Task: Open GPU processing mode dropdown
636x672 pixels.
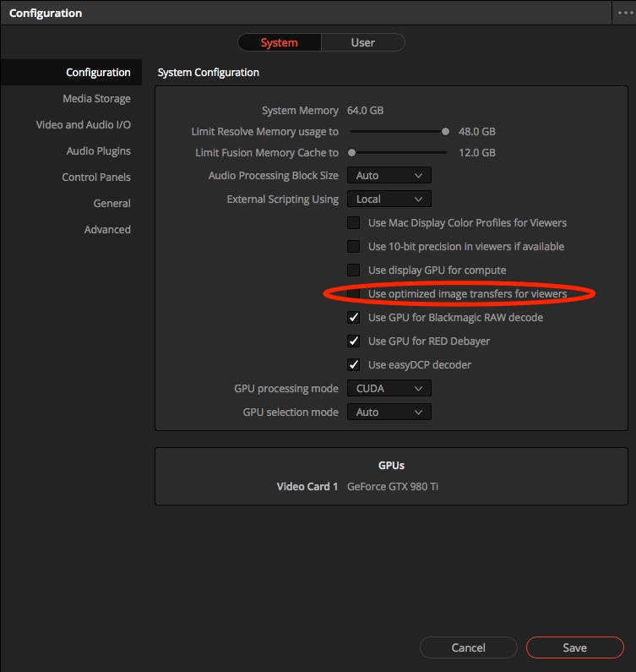Action: coord(389,388)
